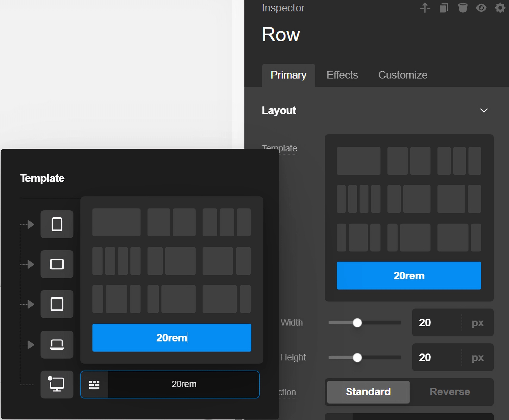Collapse the Layout section
Viewport: 509px width, 420px height.
pyautogui.click(x=484, y=111)
